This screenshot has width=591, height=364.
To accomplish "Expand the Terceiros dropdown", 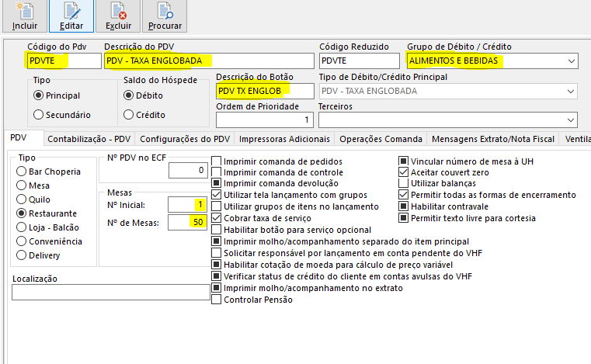I will point(571,120).
